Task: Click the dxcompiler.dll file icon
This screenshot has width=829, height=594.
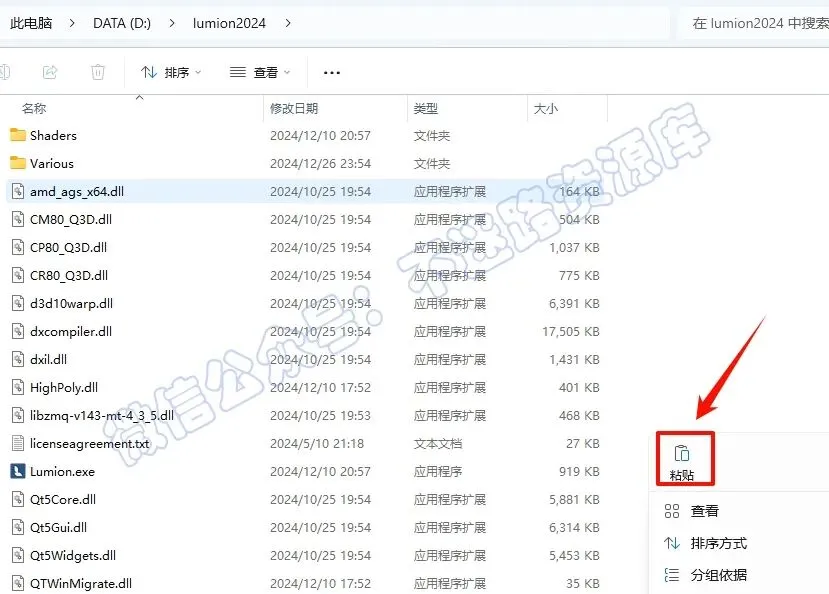Action: click(18, 331)
